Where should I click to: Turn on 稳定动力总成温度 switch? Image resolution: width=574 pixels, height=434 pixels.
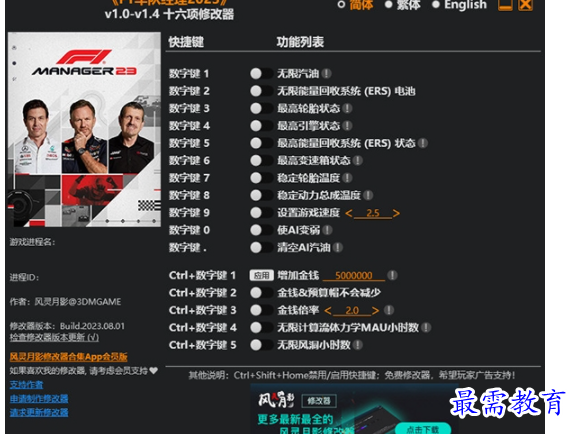[x=261, y=195]
